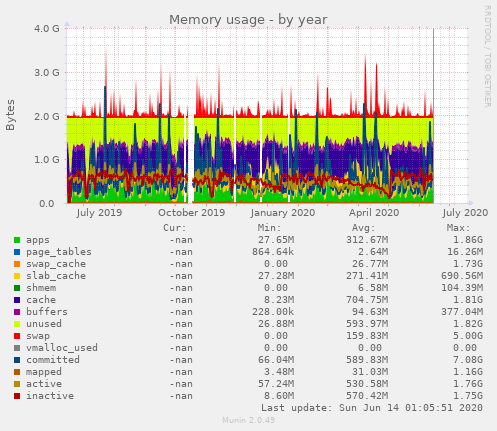Click the green apps legend swatch
This screenshot has width=497, height=431.
[17, 240]
